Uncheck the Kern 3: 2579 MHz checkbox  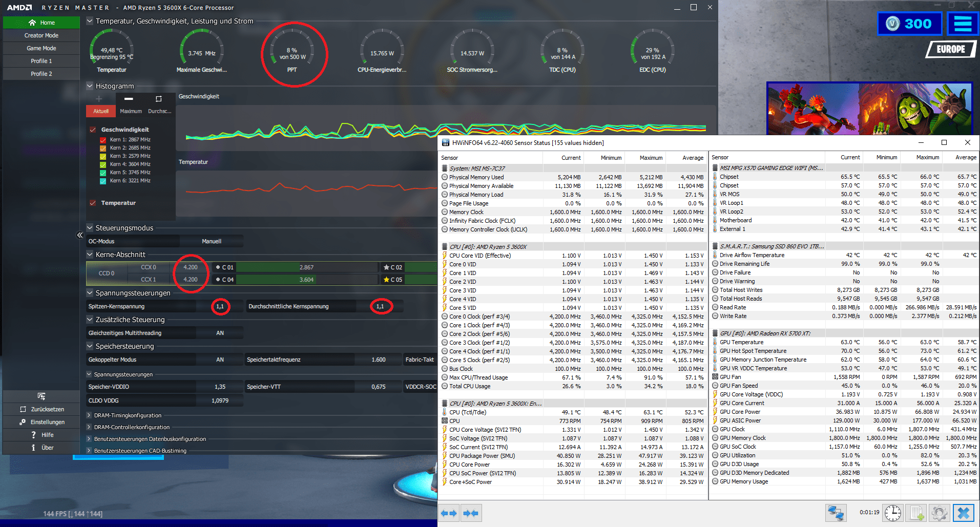pyautogui.click(x=103, y=156)
